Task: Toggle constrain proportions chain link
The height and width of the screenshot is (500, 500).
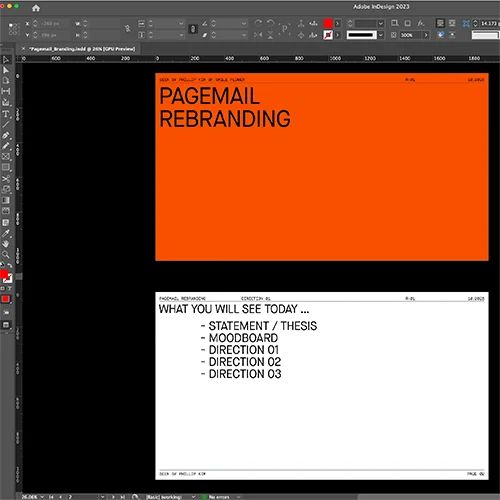Action: 127,29
